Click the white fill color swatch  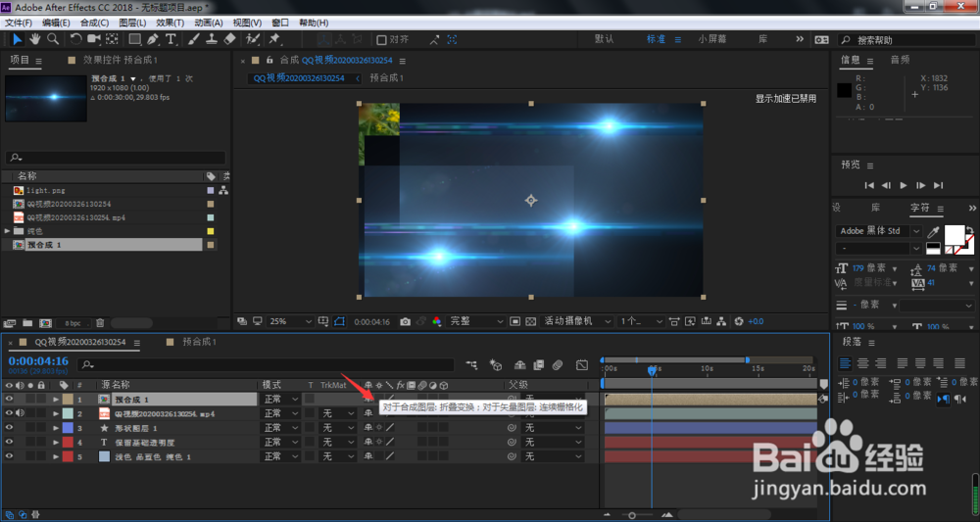pos(955,235)
